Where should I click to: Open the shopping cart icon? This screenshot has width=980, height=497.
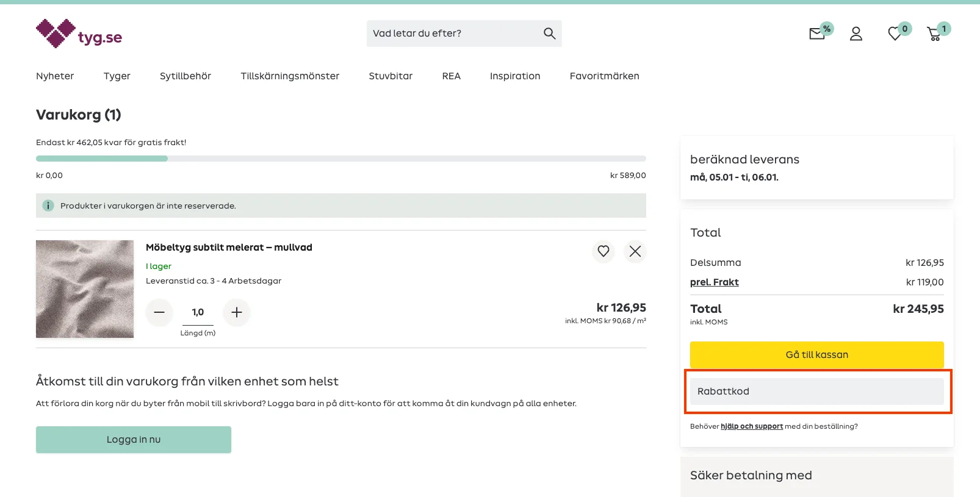click(934, 34)
